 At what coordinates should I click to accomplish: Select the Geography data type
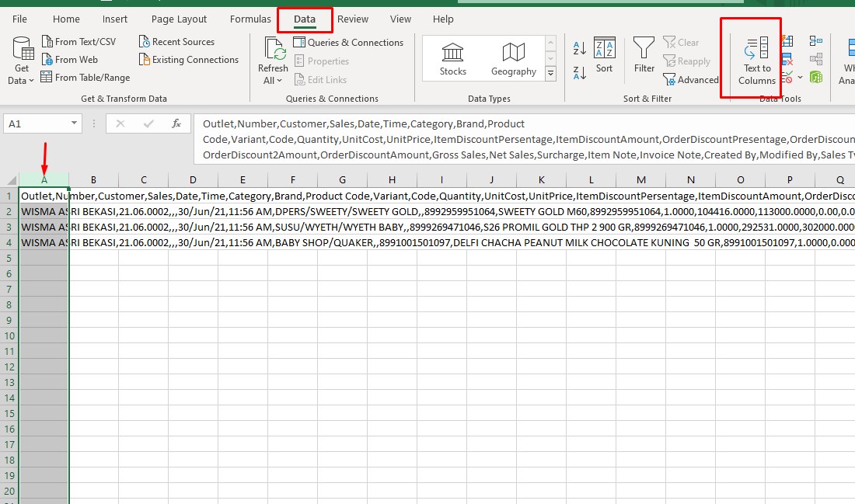513,57
